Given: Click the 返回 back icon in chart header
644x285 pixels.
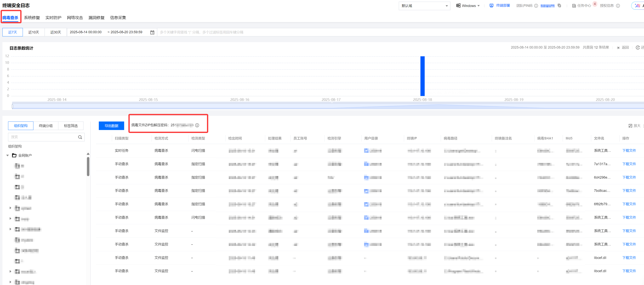Looking at the screenshot, I should tap(618, 48).
